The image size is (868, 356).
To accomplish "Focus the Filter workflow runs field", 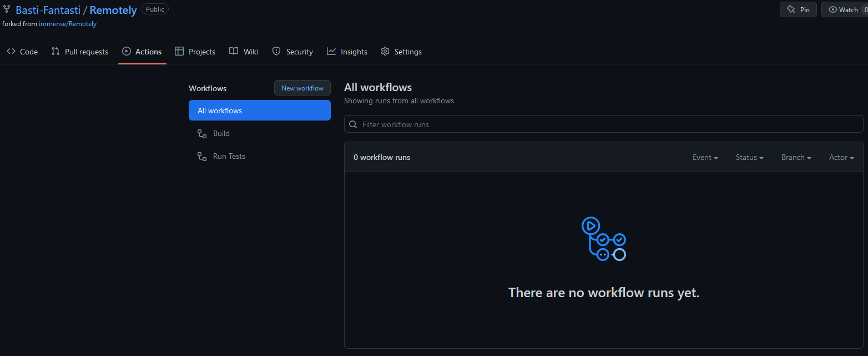I will pyautogui.click(x=604, y=124).
